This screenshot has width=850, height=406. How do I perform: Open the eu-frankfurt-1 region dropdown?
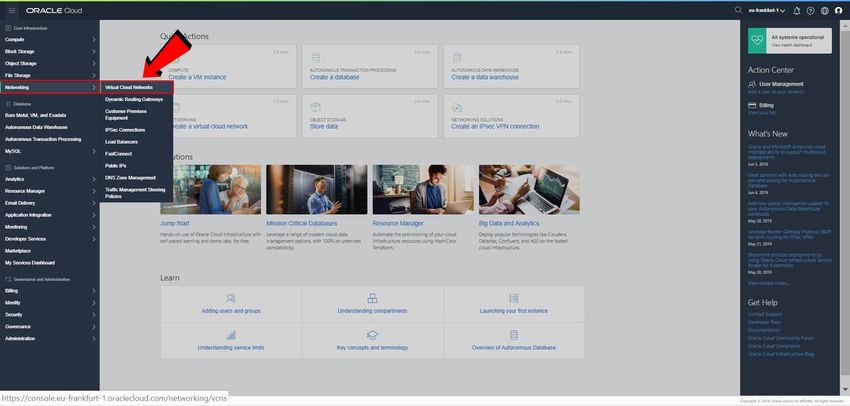767,11
